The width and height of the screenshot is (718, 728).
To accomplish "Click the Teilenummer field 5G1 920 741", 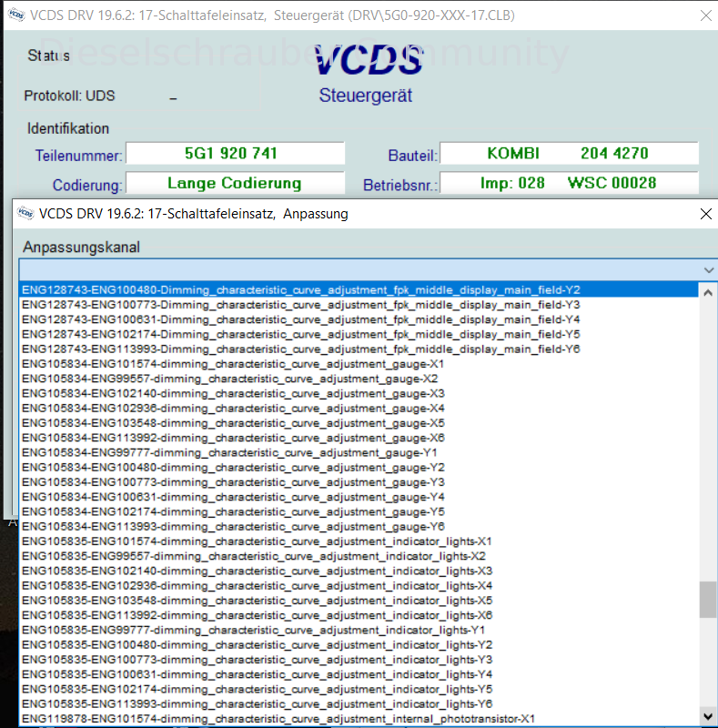I will click(x=235, y=153).
